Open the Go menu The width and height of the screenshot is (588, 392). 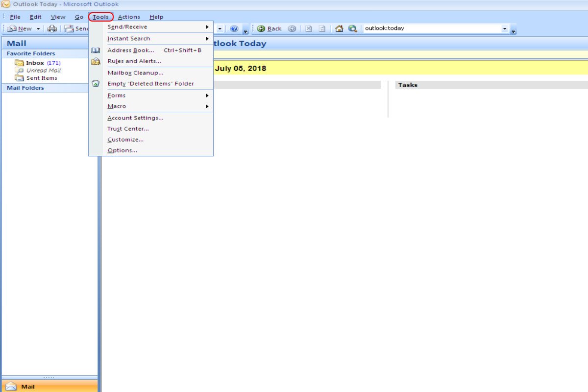pyautogui.click(x=79, y=17)
